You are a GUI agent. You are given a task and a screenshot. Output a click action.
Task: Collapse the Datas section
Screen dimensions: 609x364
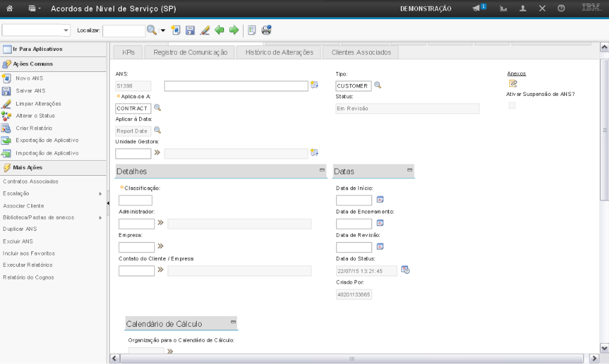pyautogui.click(x=410, y=171)
